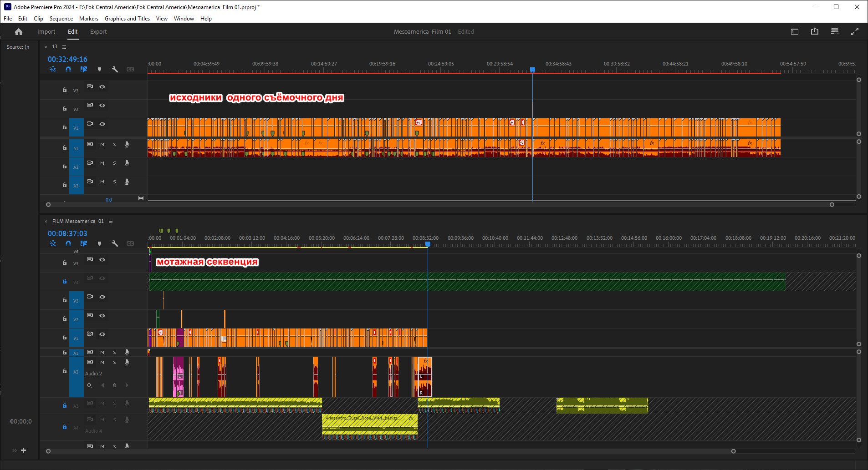
Task: Toggle sync lock on A2 in sequence 13
Action: pos(90,163)
